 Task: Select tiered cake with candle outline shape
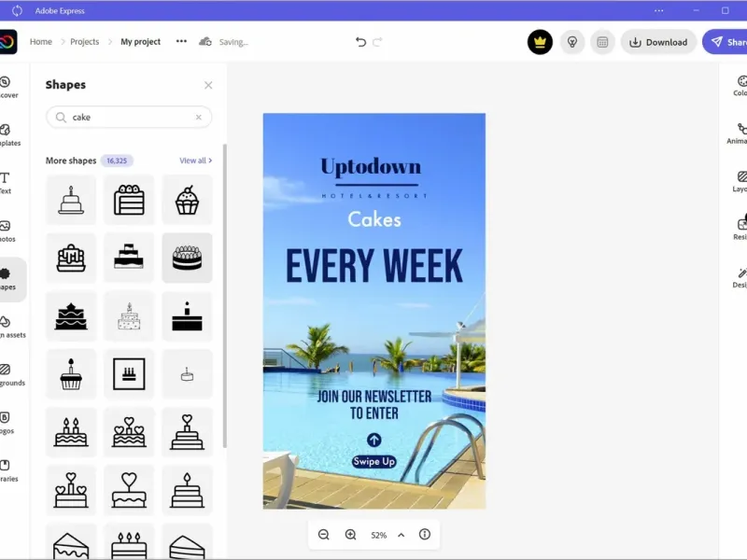coord(71,200)
